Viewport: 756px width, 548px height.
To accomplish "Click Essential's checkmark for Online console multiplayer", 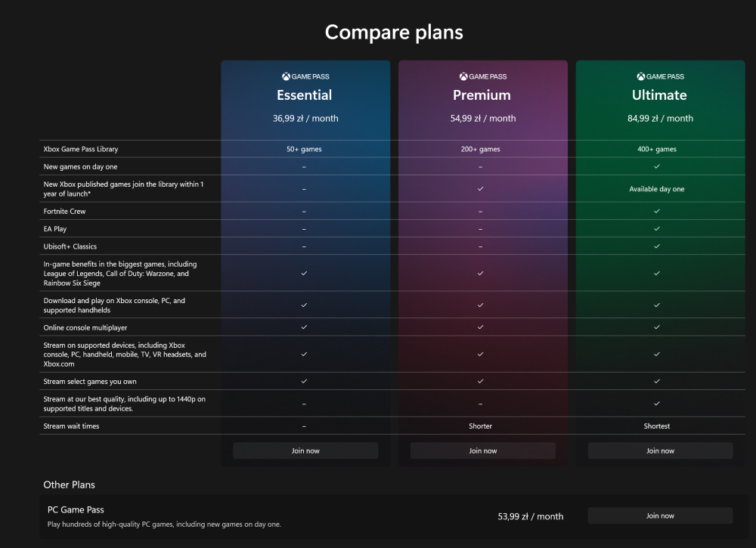I will pos(304,327).
